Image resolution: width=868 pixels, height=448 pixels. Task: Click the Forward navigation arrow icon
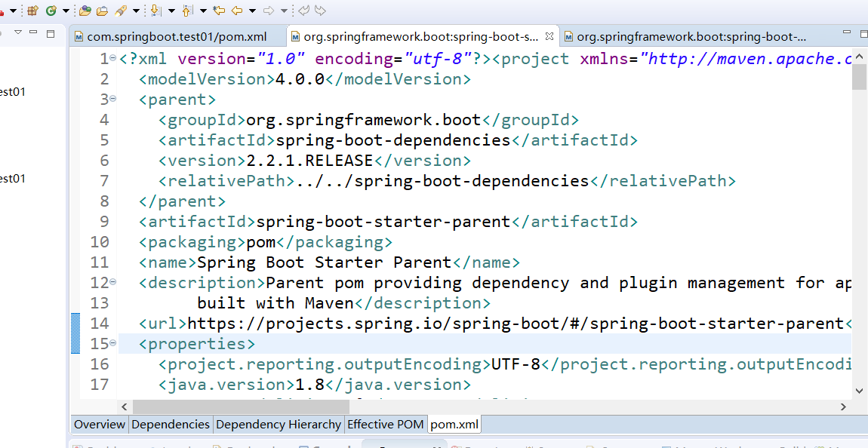(x=269, y=9)
